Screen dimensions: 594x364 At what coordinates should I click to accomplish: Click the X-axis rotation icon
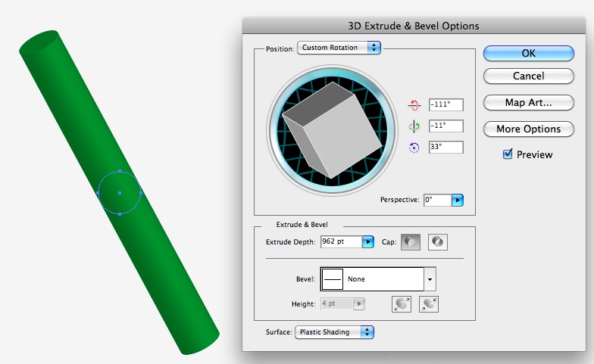tap(414, 105)
